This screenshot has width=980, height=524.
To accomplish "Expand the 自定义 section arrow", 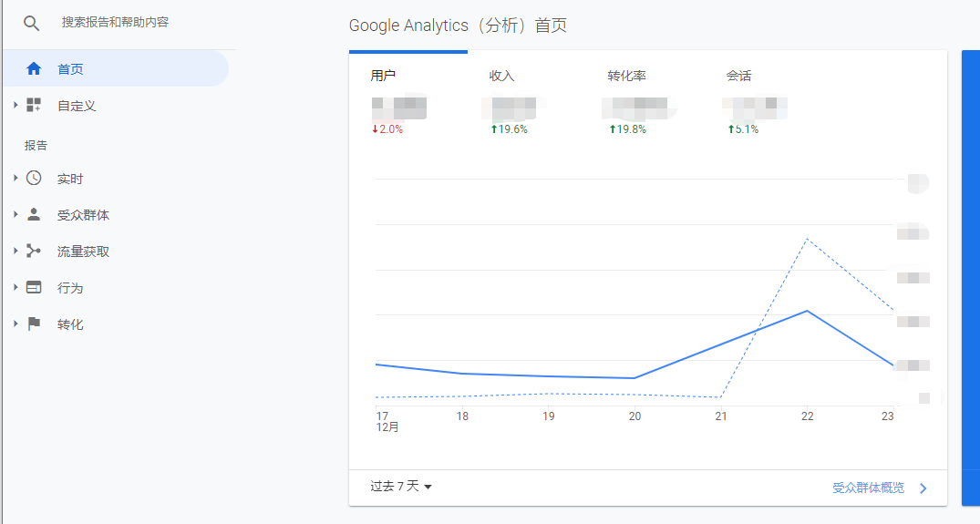I will pos(15,105).
